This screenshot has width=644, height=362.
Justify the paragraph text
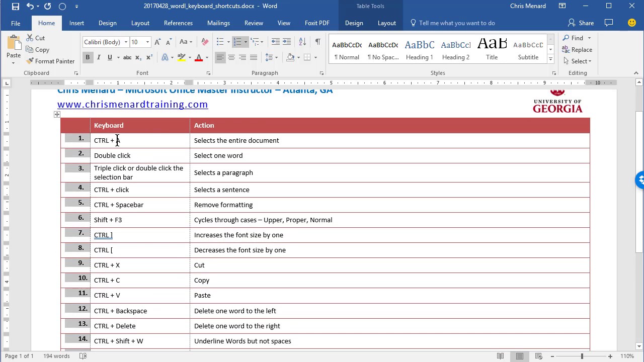click(x=254, y=57)
